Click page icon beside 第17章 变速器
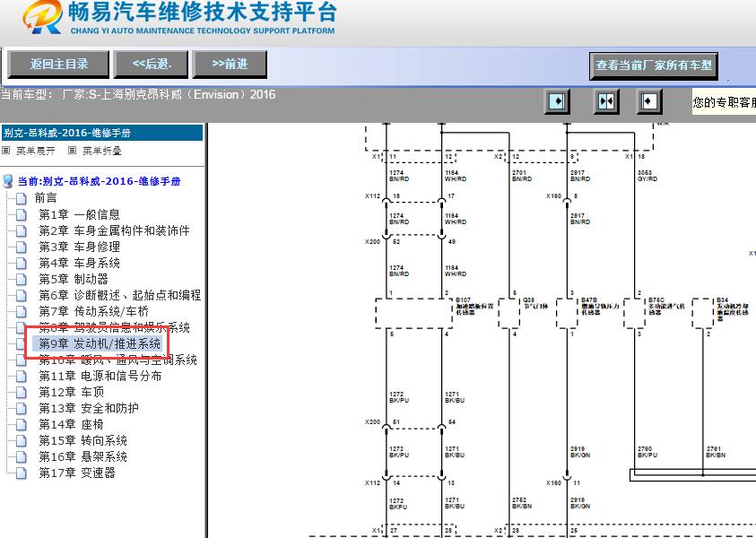 [x=21, y=473]
